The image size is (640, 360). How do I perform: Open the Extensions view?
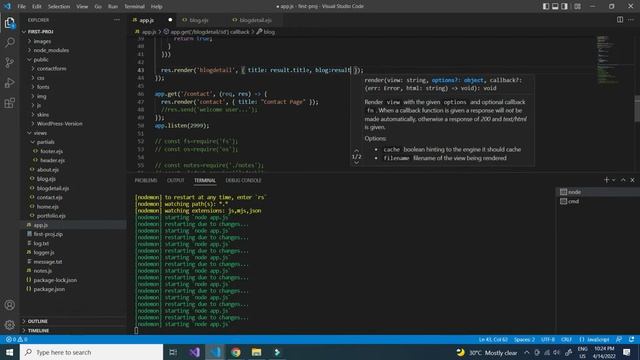tap(9, 102)
